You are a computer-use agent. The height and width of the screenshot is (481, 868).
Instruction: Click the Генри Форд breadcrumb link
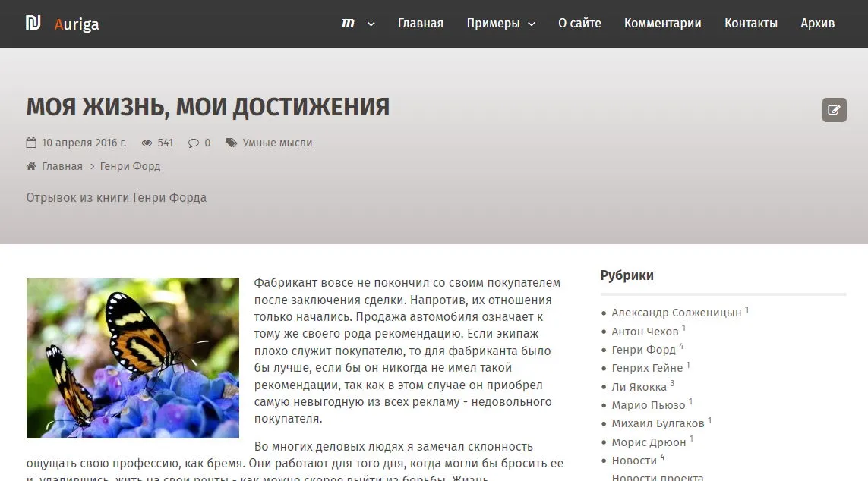click(x=130, y=166)
